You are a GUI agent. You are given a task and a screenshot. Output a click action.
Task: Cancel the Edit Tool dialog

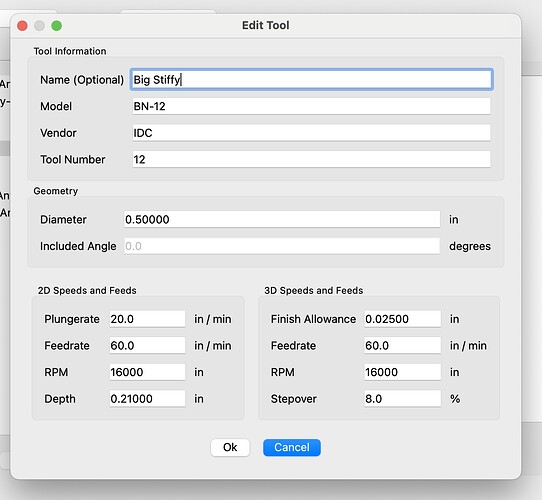[292, 447]
